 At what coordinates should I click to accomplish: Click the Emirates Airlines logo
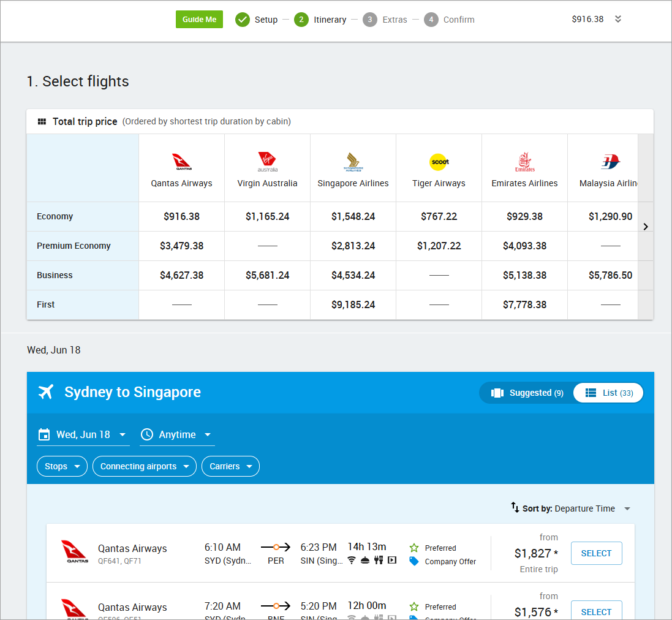click(524, 162)
